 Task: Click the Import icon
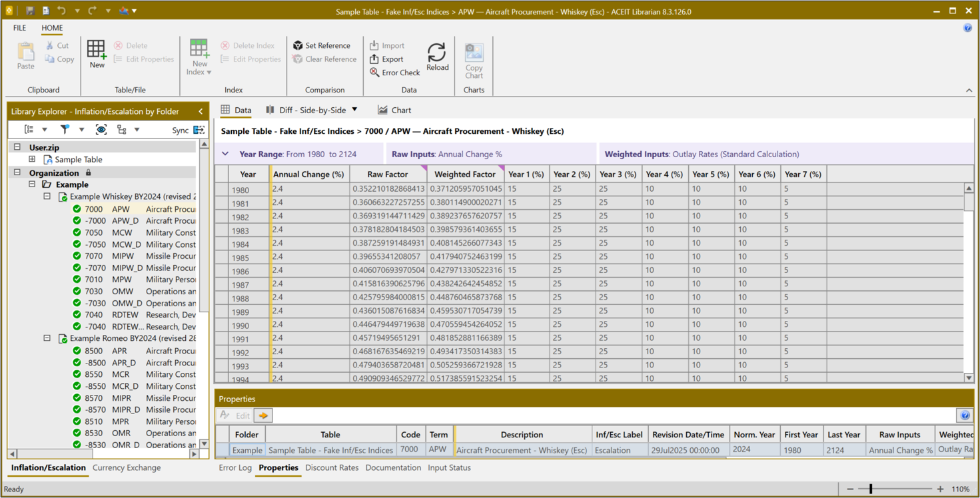point(374,45)
